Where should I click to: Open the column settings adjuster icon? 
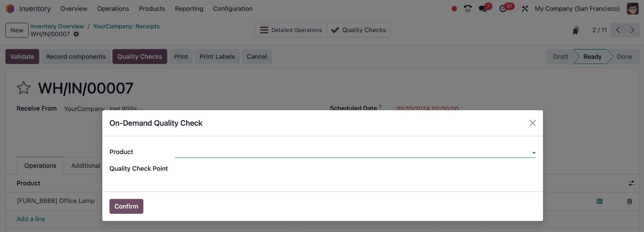click(x=631, y=183)
